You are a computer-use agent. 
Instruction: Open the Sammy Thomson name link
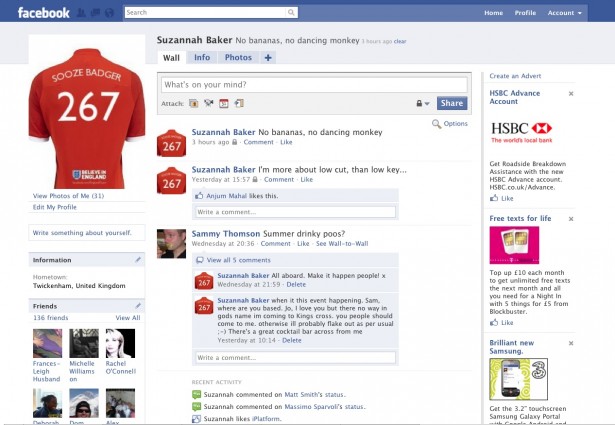click(x=226, y=234)
